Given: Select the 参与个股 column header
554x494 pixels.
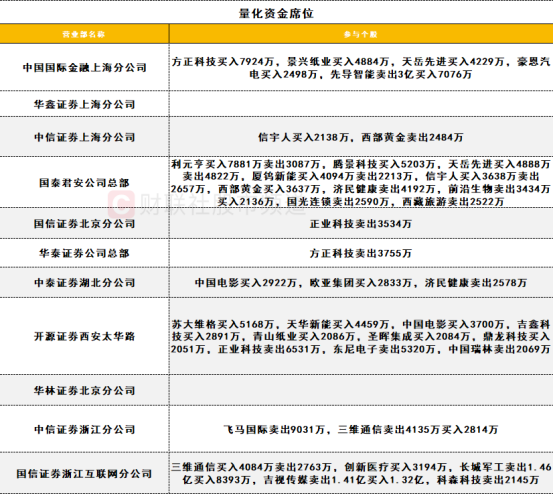Looking at the screenshot, I should click(x=361, y=34).
